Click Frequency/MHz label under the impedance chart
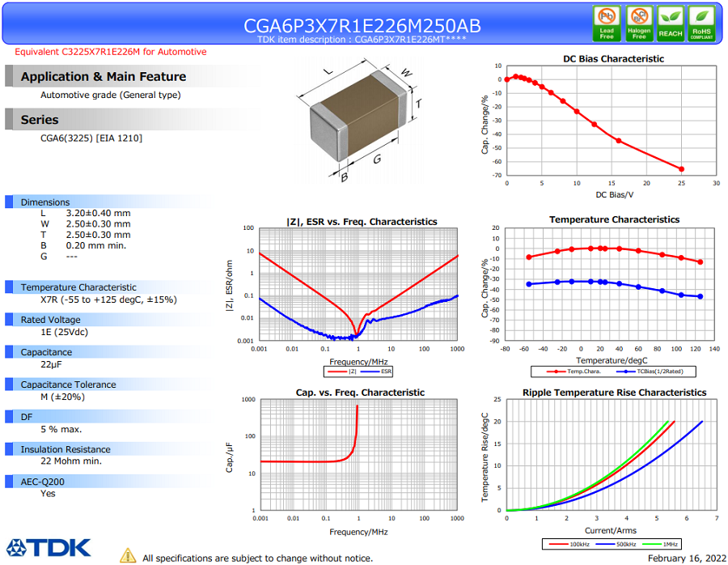 (358, 362)
